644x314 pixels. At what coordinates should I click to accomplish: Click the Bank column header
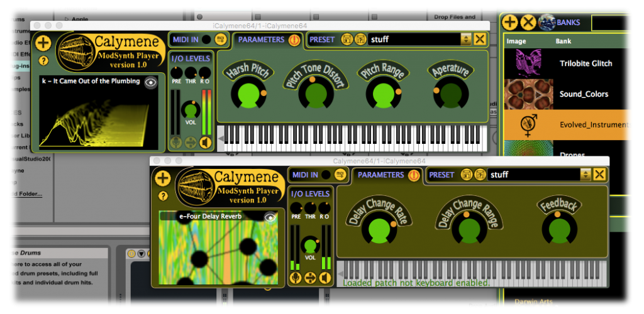coord(563,41)
